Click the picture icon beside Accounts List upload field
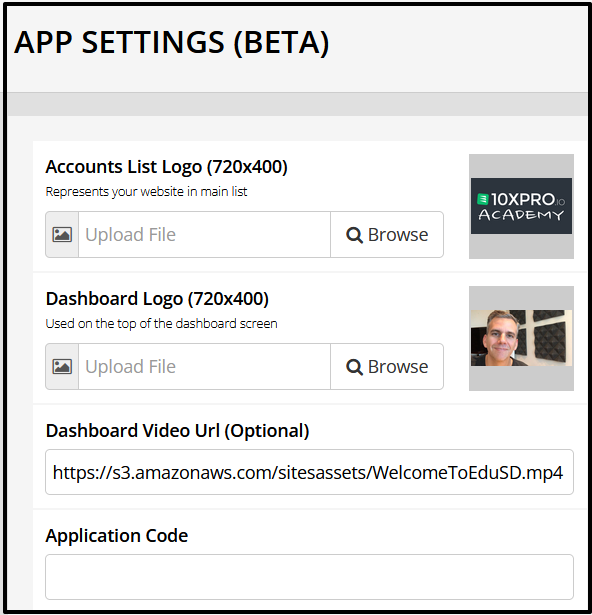Viewport: 592px width, 615px height. [62, 235]
